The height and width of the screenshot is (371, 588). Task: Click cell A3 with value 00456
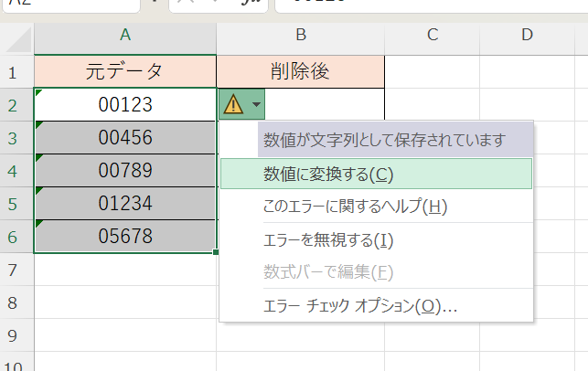125,138
